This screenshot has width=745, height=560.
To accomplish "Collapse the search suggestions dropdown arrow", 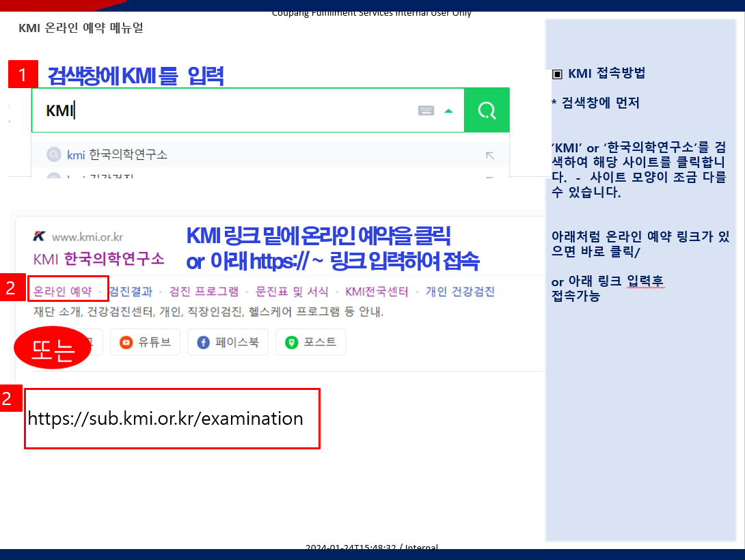I will click(x=448, y=111).
